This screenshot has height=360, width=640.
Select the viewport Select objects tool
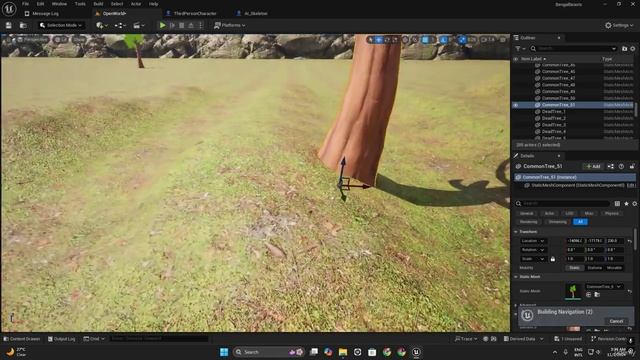pyautogui.click(x=370, y=40)
